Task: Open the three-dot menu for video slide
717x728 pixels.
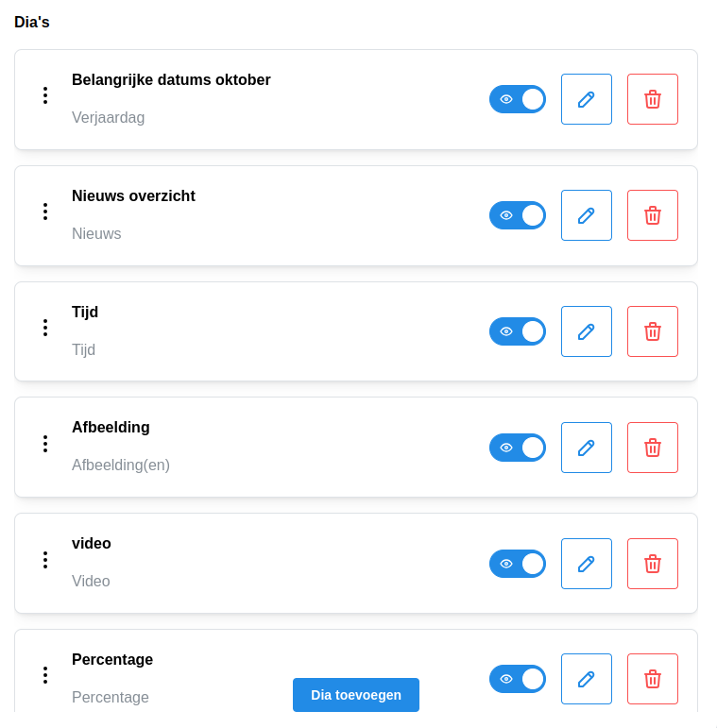Action: tap(44, 560)
